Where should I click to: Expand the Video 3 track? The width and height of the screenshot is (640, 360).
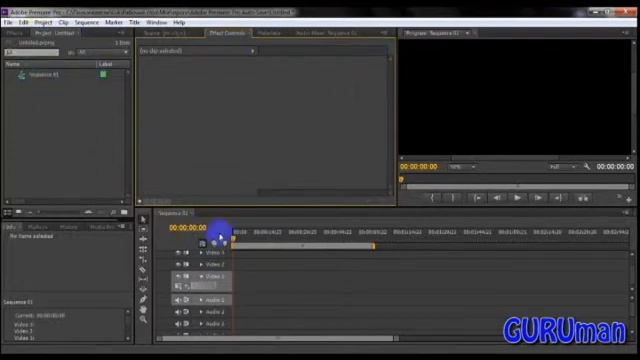pos(201,253)
